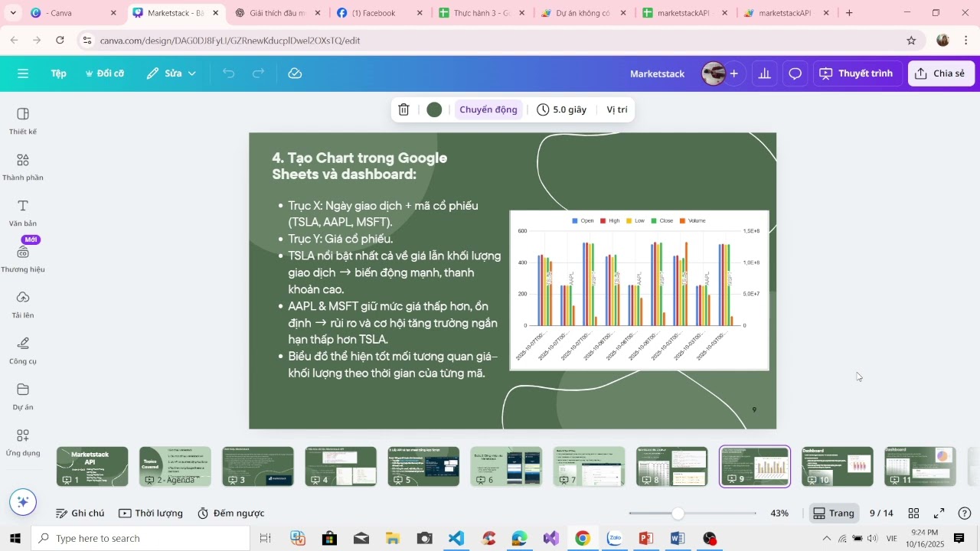This screenshot has width=980, height=551.
Task: Open the Đếm ngược timer option
Action: tap(230, 514)
